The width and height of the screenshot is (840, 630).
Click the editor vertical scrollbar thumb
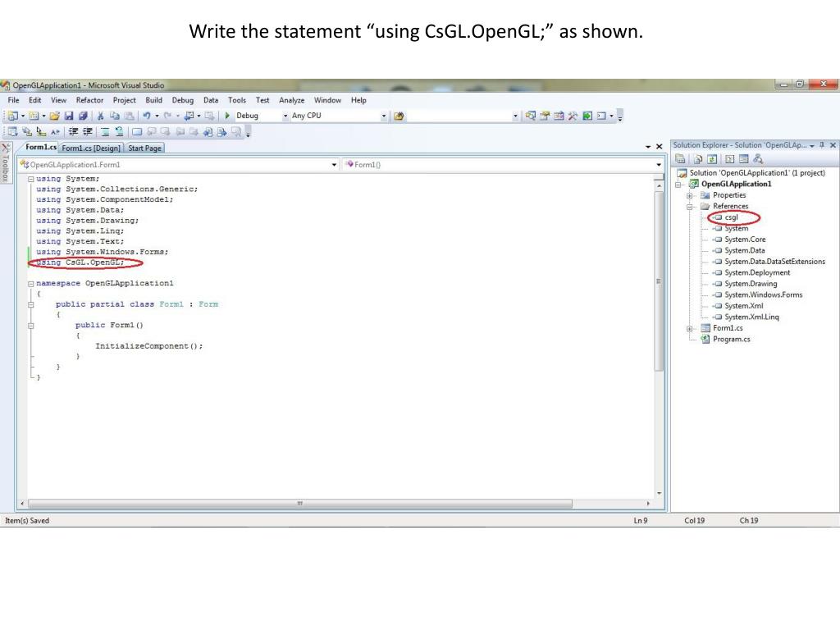[x=659, y=281]
